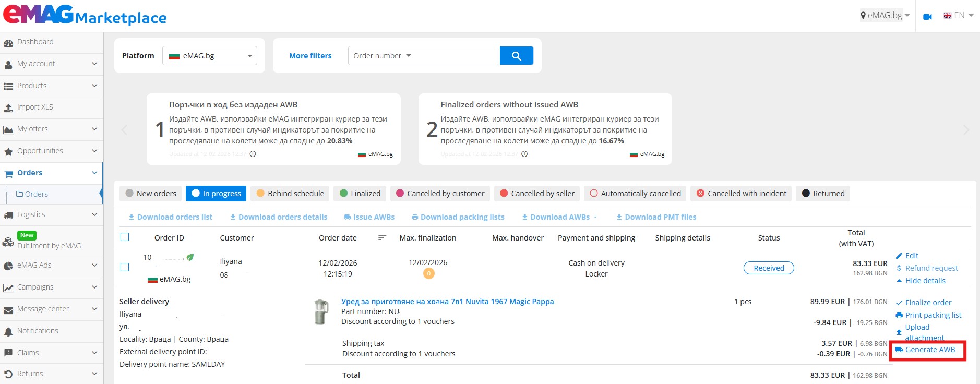Image resolution: width=980 pixels, height=384 pixels.
Task: Click the info icon on first banner card
Action: point(253,154)
